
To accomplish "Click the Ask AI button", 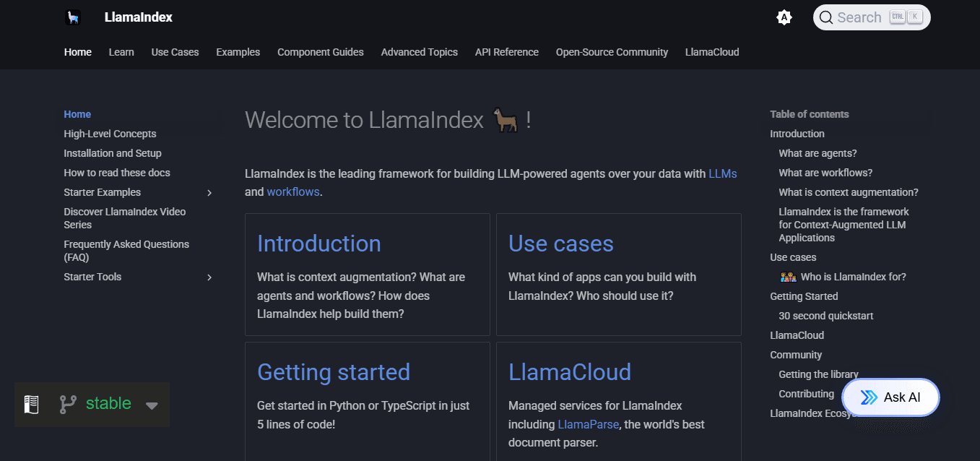I will (x=891, y=397).
